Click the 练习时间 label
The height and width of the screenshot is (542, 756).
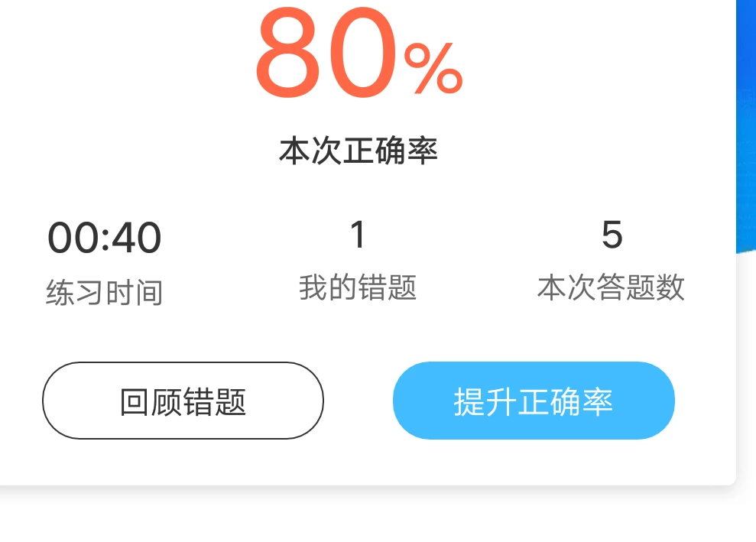click(x=104, y=292)
